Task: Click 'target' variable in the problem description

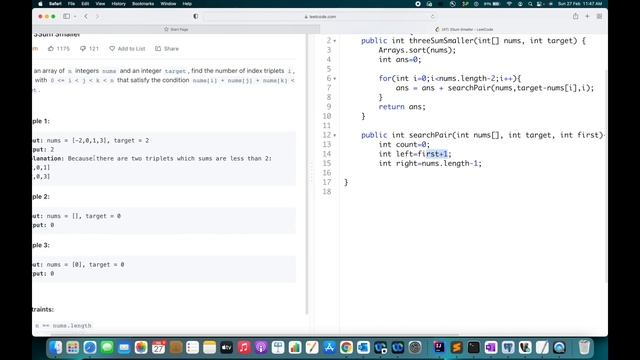Action: tap(176, 71)
